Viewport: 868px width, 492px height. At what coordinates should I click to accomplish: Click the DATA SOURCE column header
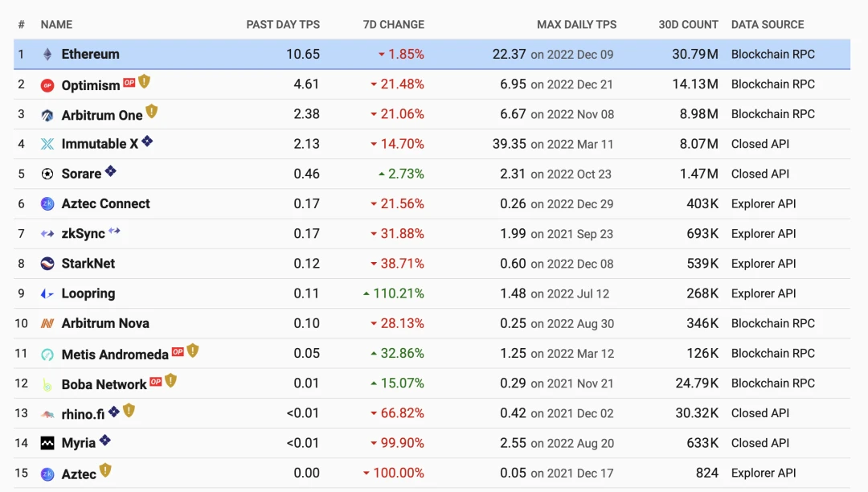click(x=768, y=24)
